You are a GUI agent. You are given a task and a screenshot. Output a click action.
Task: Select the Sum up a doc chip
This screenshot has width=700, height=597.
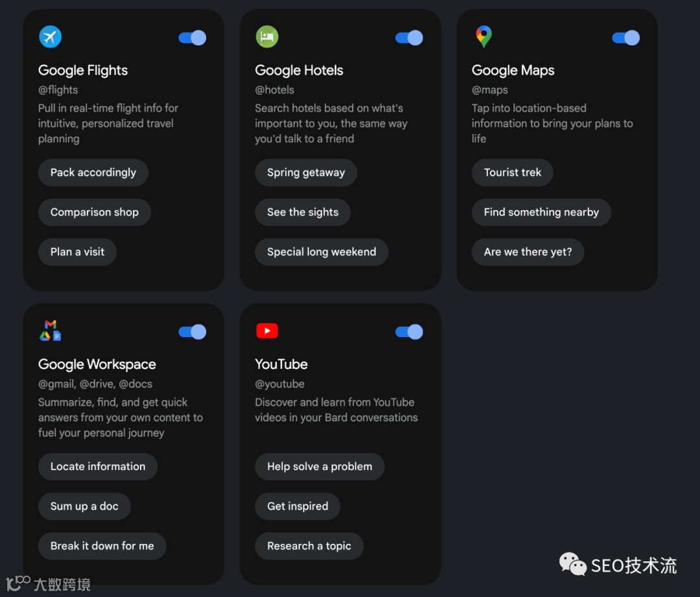tap(84, 506)
